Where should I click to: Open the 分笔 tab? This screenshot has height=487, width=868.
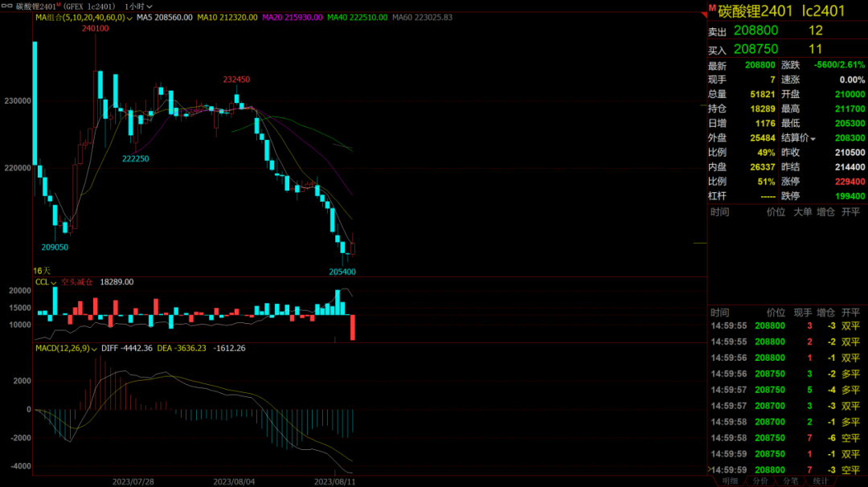(x=790, y=481)
